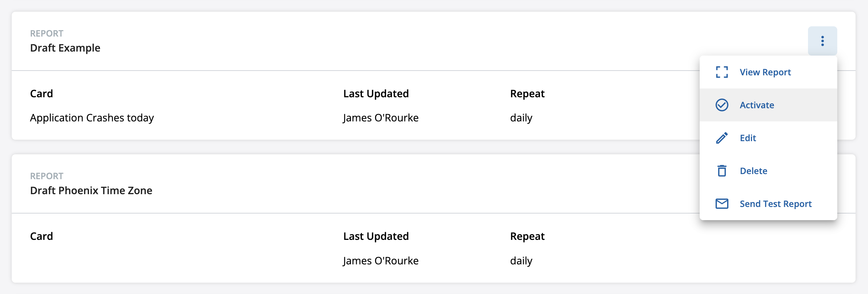Click the three-dot kebab menu button
The height and width of the screenshot is (294, 868).
pos(822,41)
